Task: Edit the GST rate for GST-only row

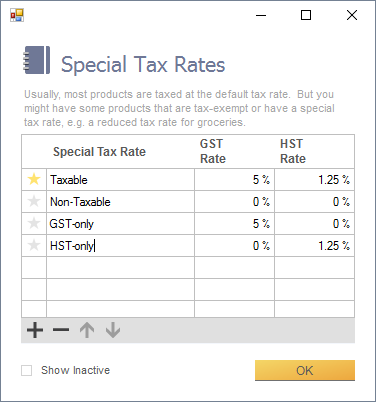Action: click(234, 224)
